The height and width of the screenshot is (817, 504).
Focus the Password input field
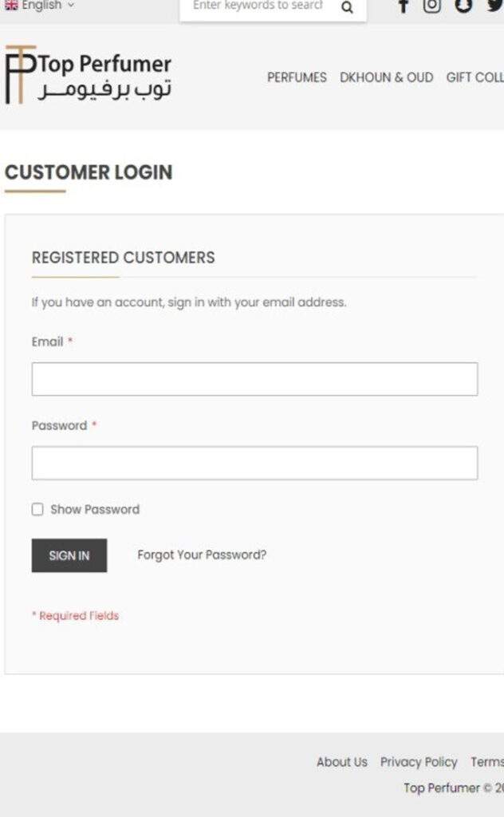coord(254,463)
